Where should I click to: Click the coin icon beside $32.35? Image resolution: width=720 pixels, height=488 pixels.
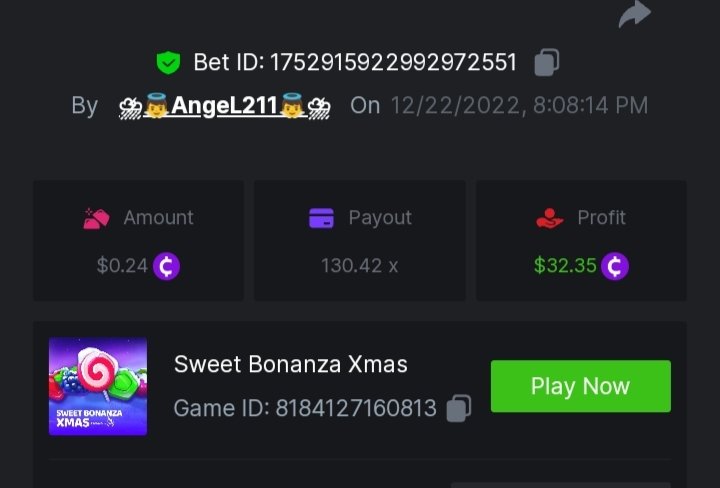pos(615,266)
